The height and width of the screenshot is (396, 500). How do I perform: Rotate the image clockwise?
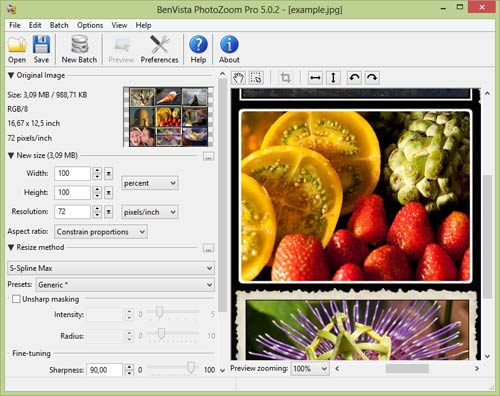coord(372,78)
